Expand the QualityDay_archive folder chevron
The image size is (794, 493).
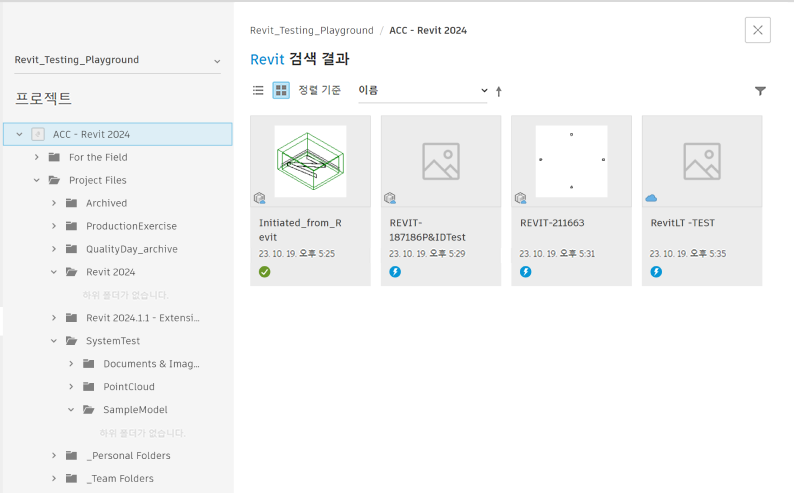point(54,249)
